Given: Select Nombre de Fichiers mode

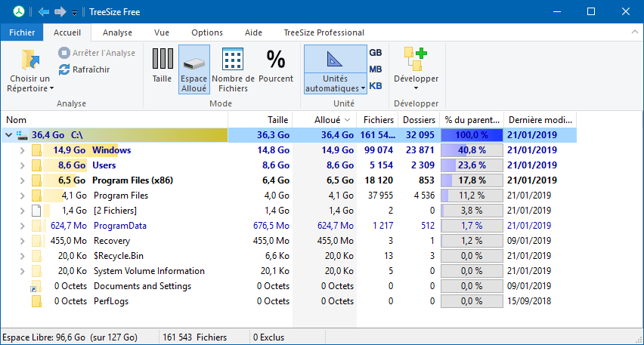Looking at the screenshot, I should 233,69.
